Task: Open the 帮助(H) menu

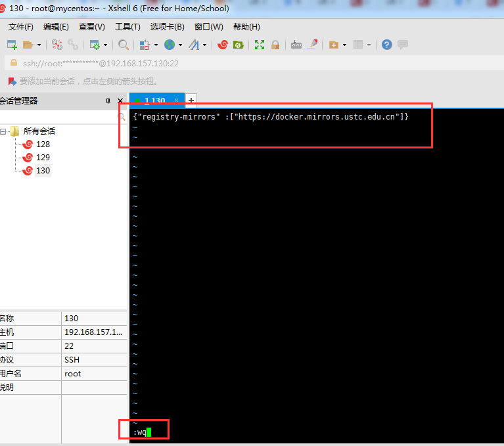Action: click(246, 27)
